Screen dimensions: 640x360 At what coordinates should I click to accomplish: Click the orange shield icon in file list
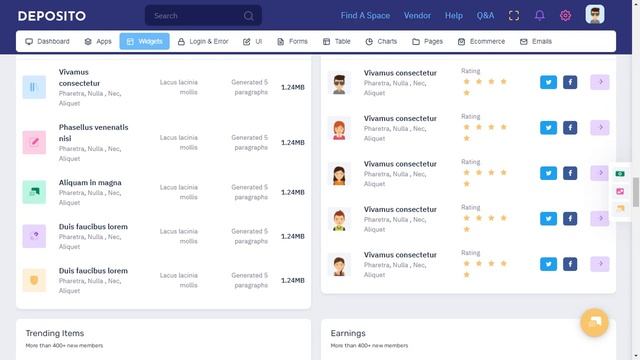click(34, 280)
